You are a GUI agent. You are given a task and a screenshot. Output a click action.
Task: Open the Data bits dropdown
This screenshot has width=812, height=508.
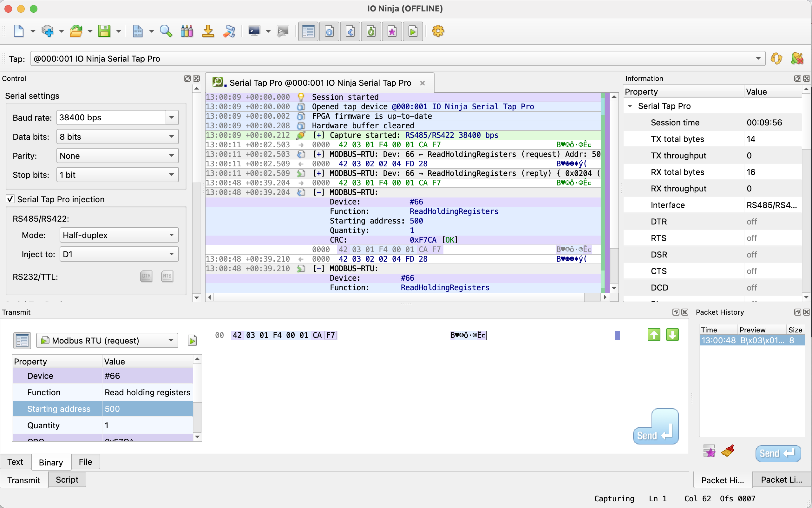coord(117,137)
